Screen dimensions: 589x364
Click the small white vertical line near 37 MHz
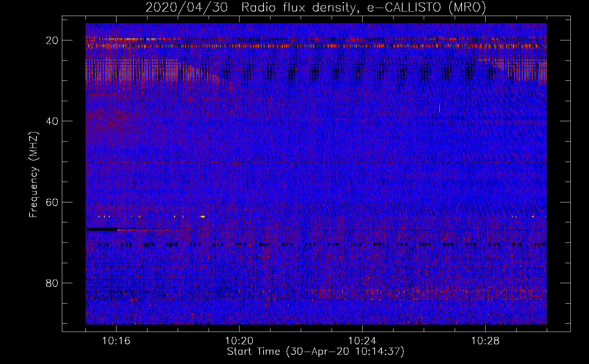pos(439,108)
